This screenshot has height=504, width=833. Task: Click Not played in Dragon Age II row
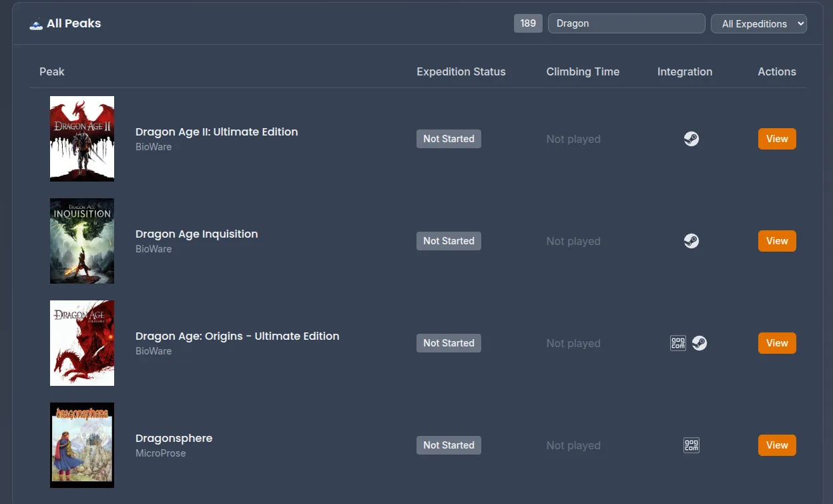(x=573, y=139)
